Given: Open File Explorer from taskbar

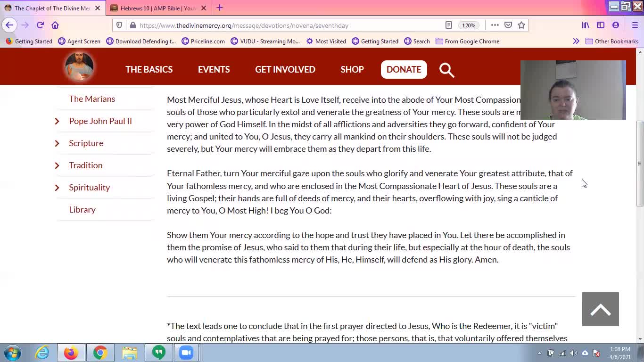Looking at the screenshot, I should [130, 353].
